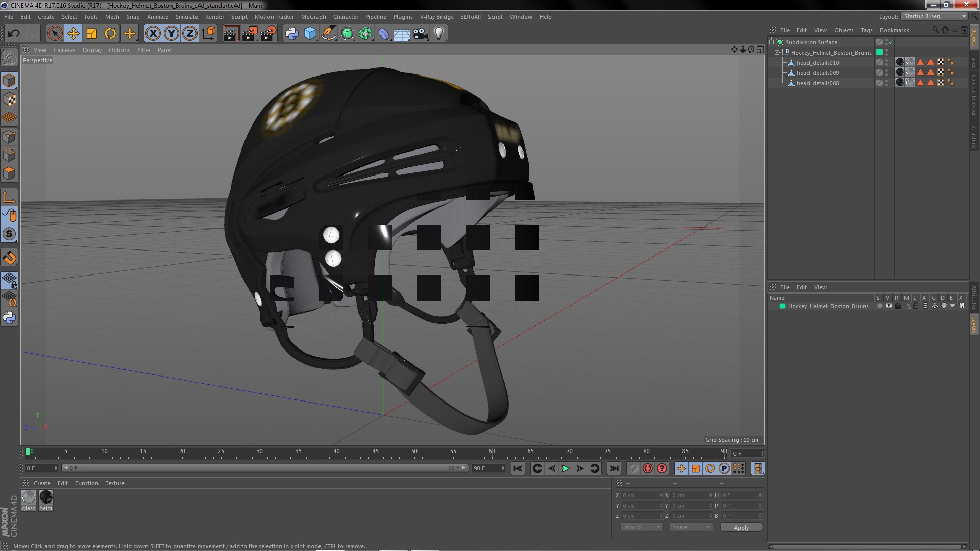
Task: Open the Scale mode dropdown
Action: point(691,528)
